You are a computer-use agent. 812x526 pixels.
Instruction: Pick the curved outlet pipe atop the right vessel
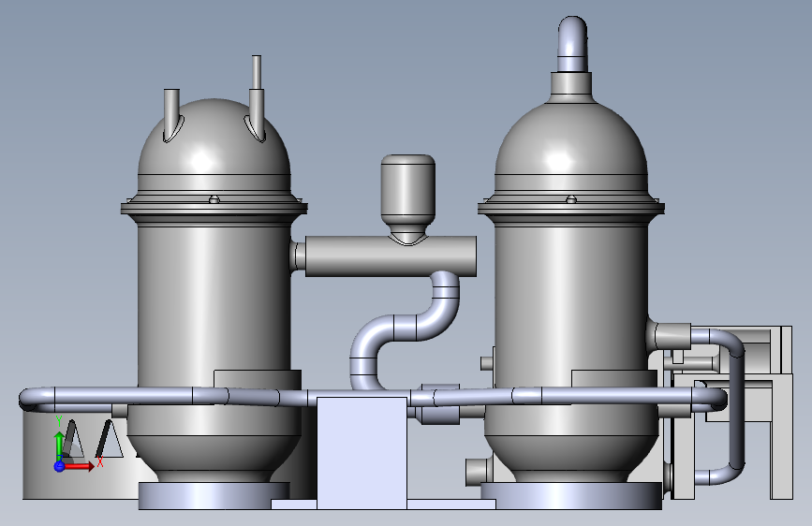click(x=573, y=45)
